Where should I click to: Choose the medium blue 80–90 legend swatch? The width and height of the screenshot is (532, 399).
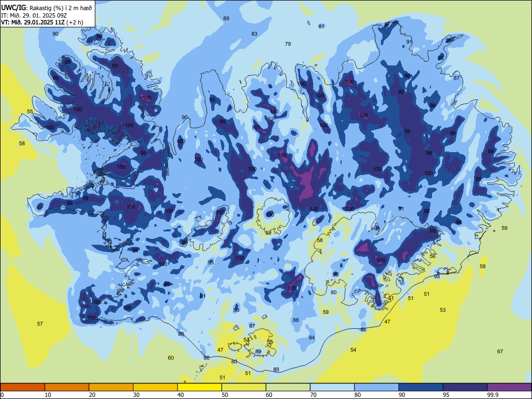[377, 387]
